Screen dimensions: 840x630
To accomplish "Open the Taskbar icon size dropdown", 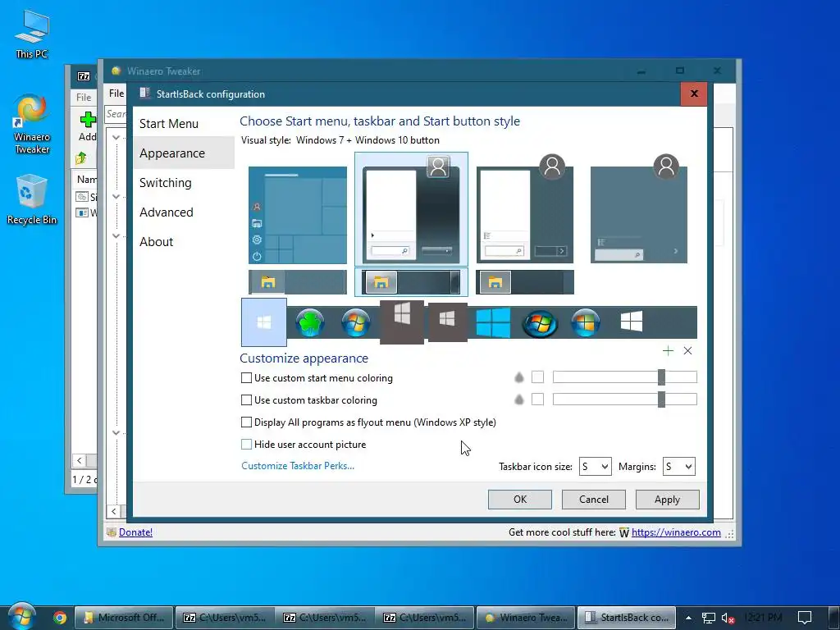I will coord(596,467).
